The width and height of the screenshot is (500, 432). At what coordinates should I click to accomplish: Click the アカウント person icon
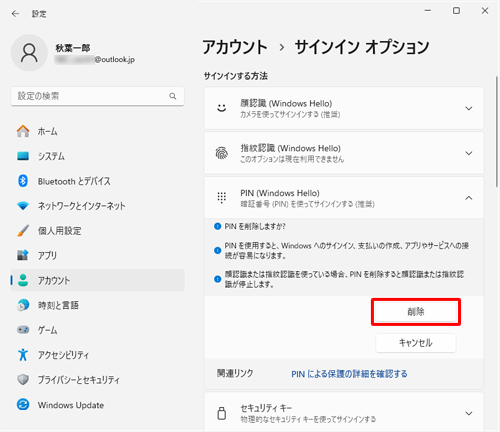pyautogui.click(x=23, y=280)
